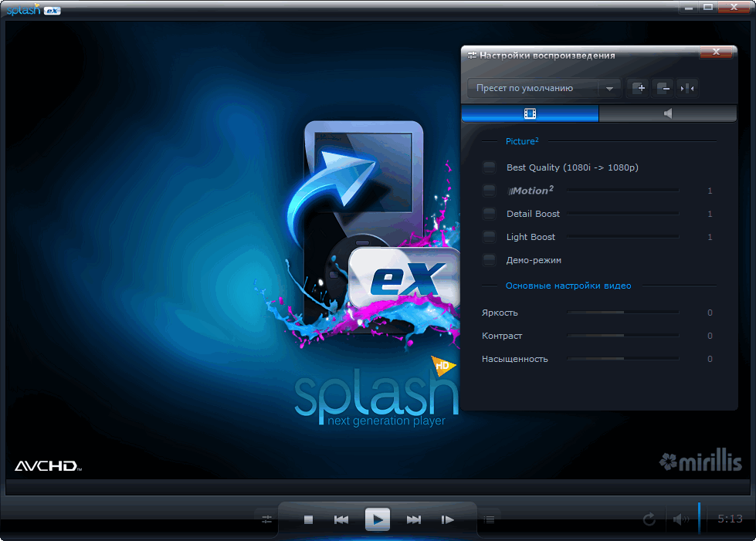Switch to the audio settings speaker tab
The height and width of the screenshot is (541, 756).
(668, 113)
